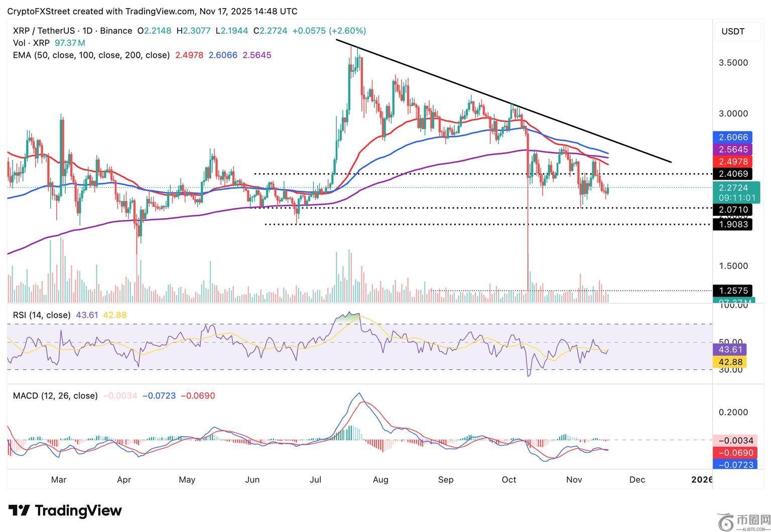Select the XRP / TetherUS symbol title

tap(72, 31)
